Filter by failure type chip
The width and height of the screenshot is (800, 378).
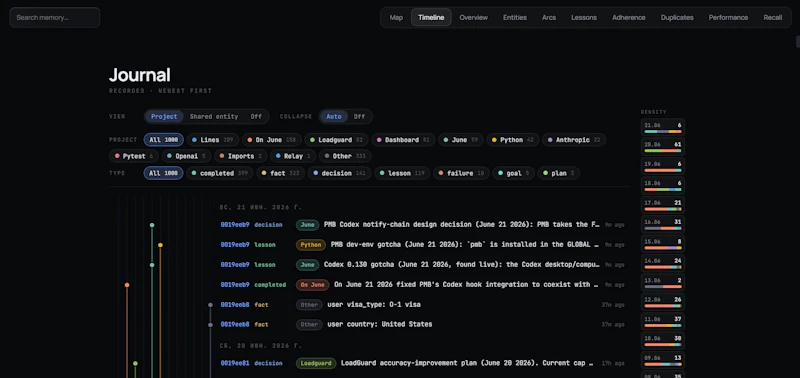[x=461, y=173]
